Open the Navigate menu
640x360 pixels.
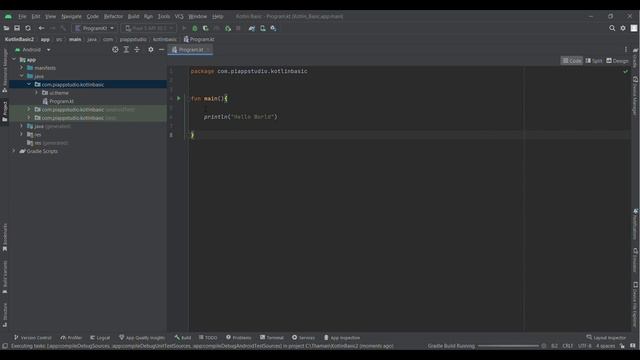71,16
